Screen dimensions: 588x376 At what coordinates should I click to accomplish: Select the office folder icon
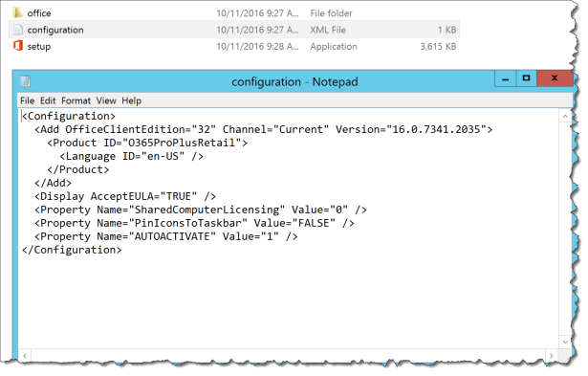point(17,12)
